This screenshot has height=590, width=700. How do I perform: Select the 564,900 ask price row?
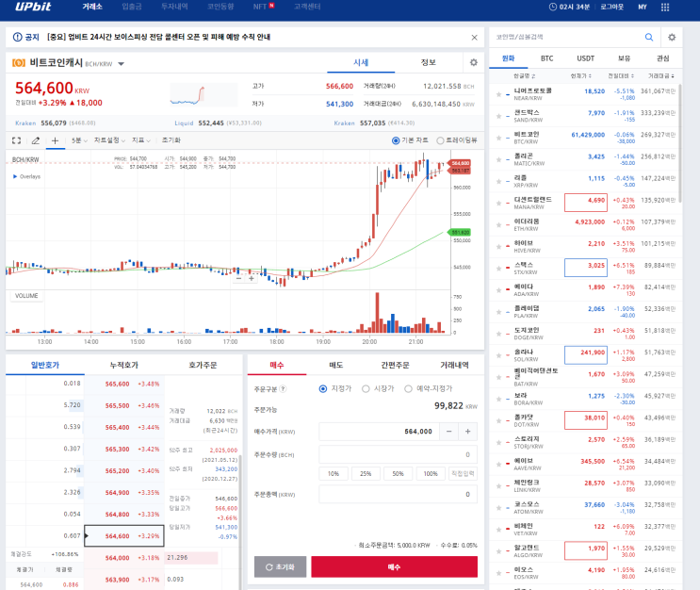coord(124,493)
